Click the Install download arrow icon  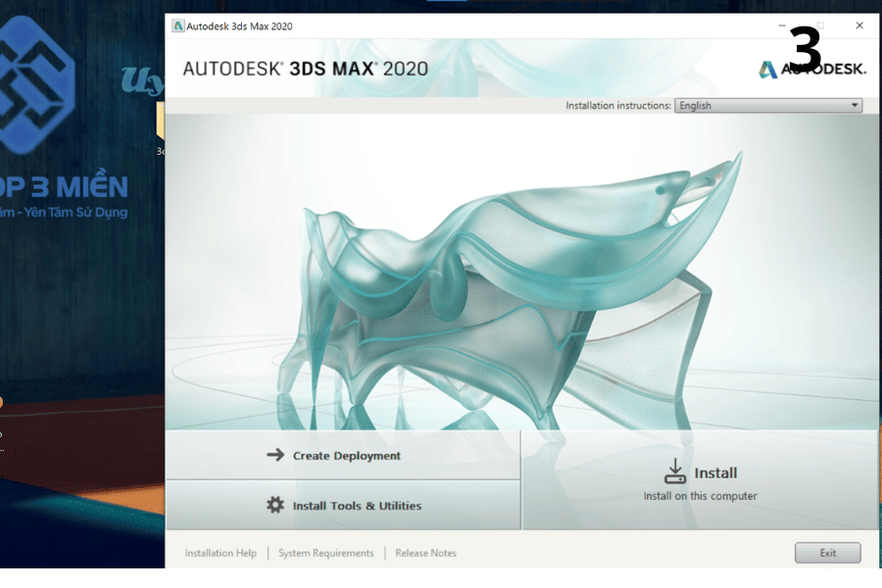pyautogui.click(x=675, y=471)
